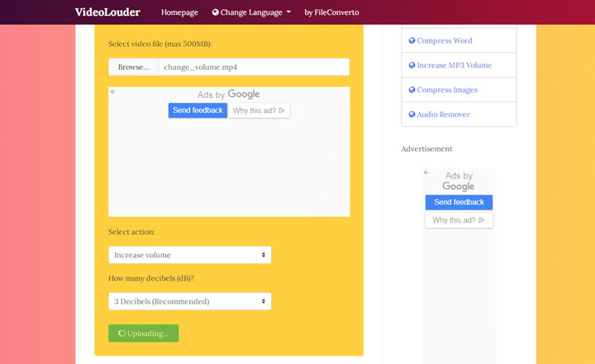595x364 pixels.
Task: Open the by FileConverto link
Action: [331, 12]
